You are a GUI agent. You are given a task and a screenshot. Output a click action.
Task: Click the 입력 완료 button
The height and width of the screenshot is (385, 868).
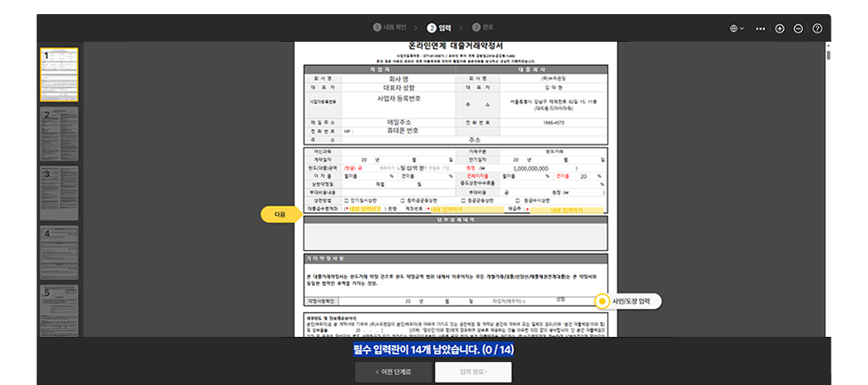click(x=473, y=373)
